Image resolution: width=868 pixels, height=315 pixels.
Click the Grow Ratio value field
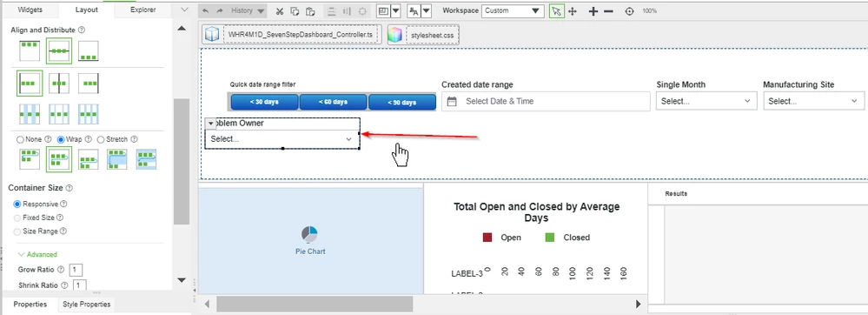76,270
